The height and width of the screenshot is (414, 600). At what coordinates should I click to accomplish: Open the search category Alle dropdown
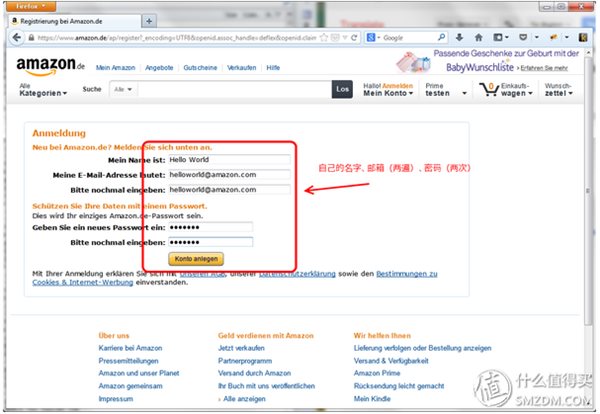(x=123, y=89)
